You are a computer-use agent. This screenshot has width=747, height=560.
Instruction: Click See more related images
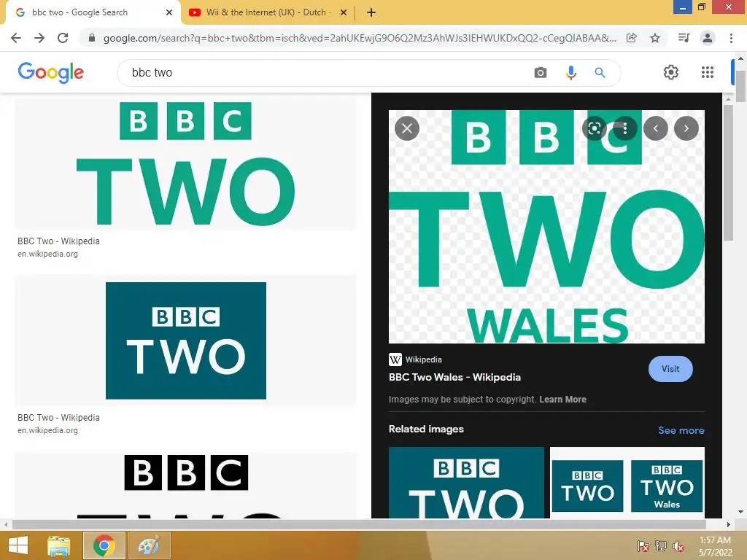[681, 430]
